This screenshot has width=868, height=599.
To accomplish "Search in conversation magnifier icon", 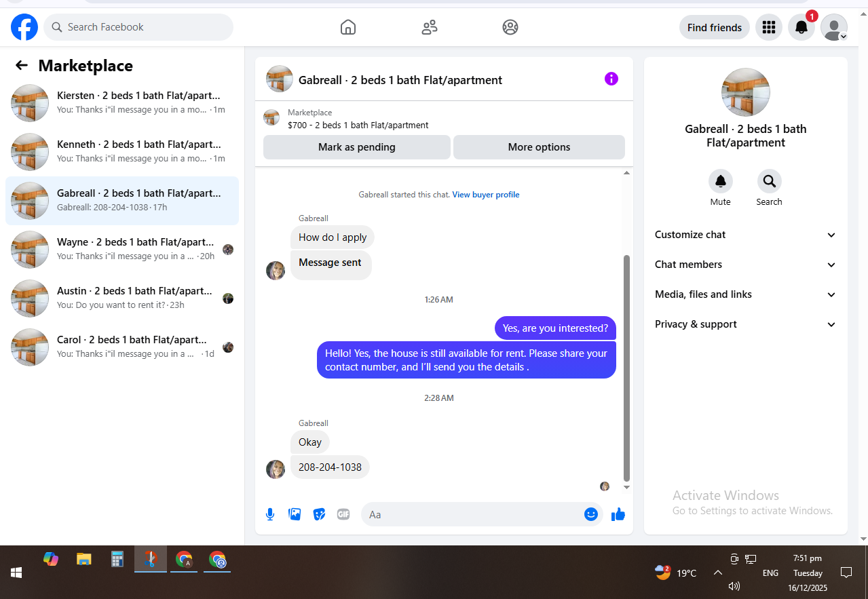I will pos(769,181).
